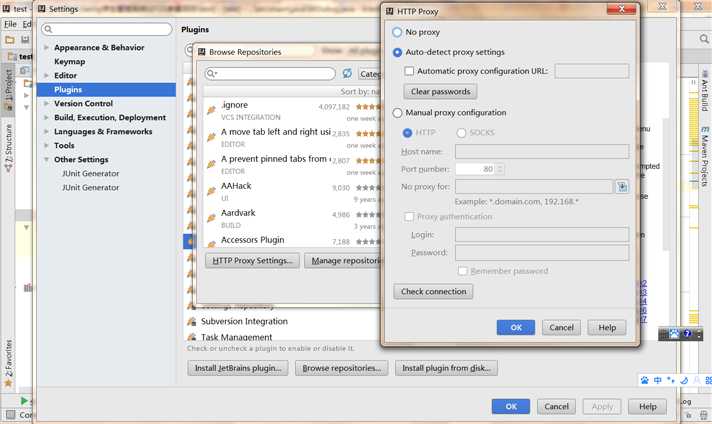The image size is (712, 424).
Task: Click Check connection button
Action: (433, 291)
